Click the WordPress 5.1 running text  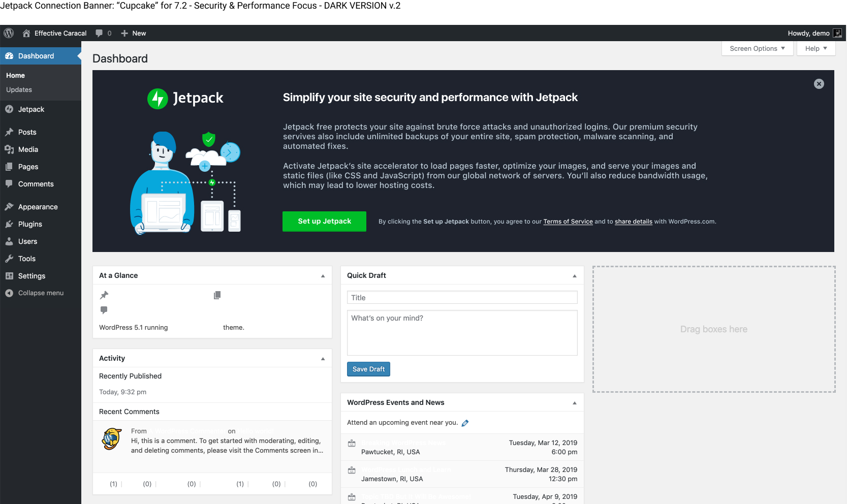point(133,328)
